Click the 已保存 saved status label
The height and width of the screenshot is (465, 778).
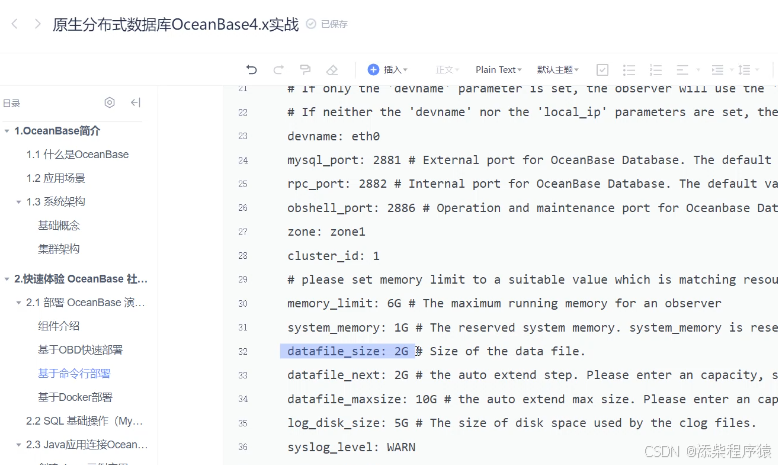pyautogui.click(x=334, y=24)
